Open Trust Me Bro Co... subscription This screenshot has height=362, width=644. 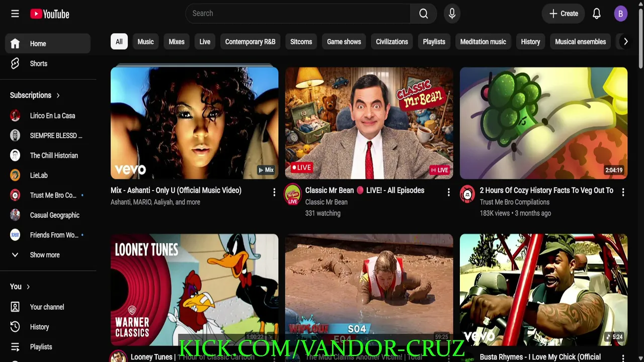tap(48, 195)
